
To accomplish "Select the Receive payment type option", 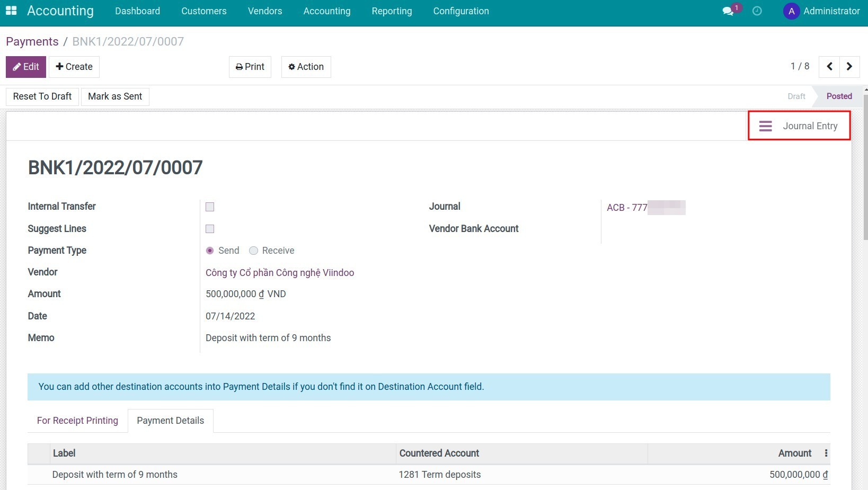I will [x=253, y=251].
